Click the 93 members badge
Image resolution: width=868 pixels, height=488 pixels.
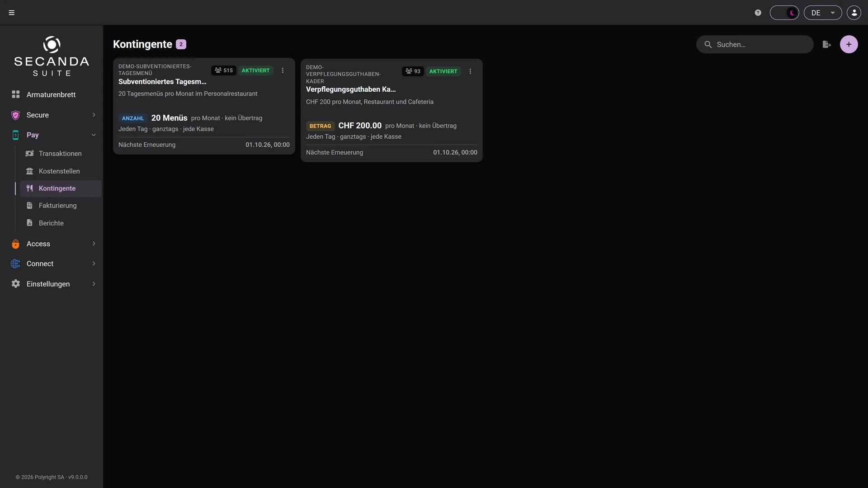pyautogui.click(x=413, y=71)
